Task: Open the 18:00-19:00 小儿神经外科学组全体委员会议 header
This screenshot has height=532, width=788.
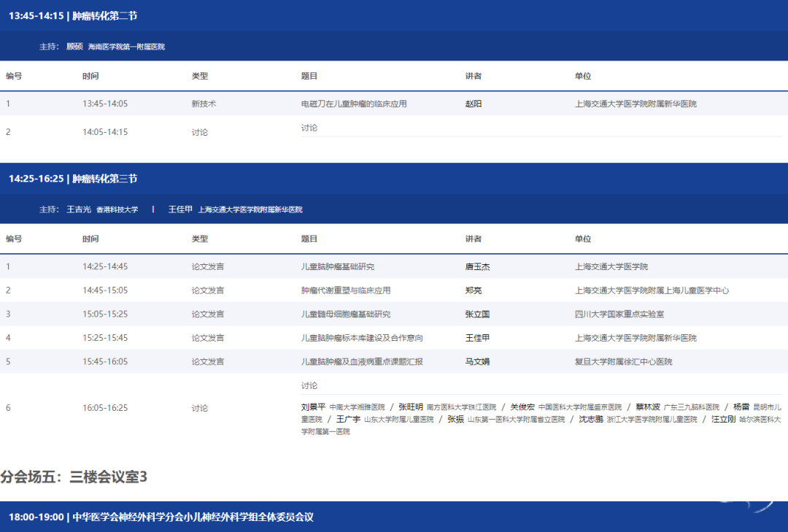Action: (161, 517)
